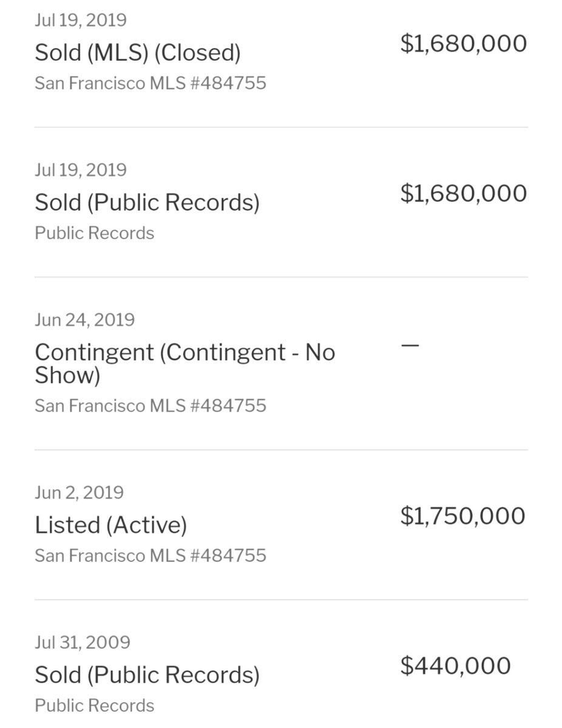This screenshot has width=562, height=728.
Task: Select the $1,750,000 listing price
Action: pos(463,516)
